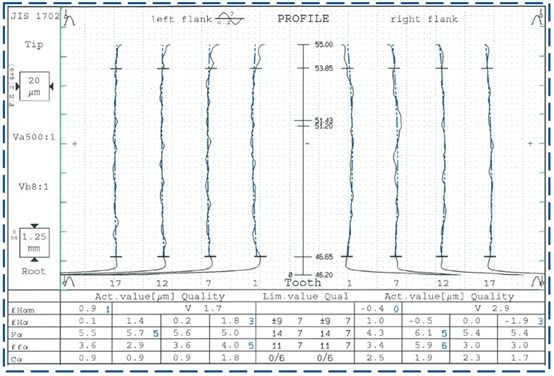Click the Tooth axis label
Image resolution: width=554 pixels, height=376 pixels.
click(303, 283)
